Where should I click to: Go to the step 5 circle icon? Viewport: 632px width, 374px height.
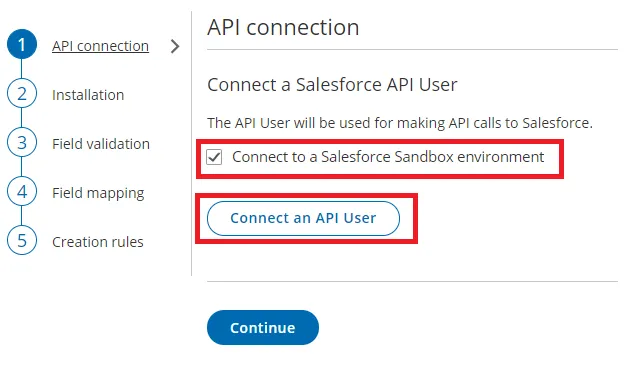click(22, 241)
